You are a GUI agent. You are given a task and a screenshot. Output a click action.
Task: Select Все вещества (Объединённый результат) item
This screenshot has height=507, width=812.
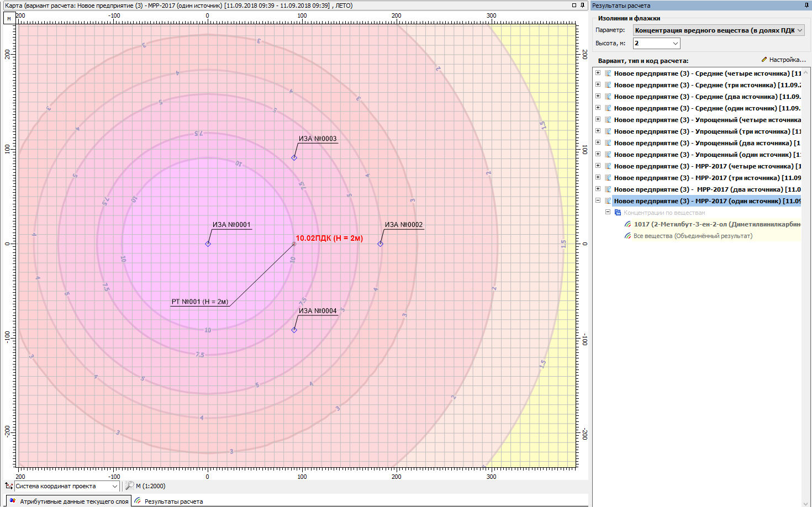(693, 236)
